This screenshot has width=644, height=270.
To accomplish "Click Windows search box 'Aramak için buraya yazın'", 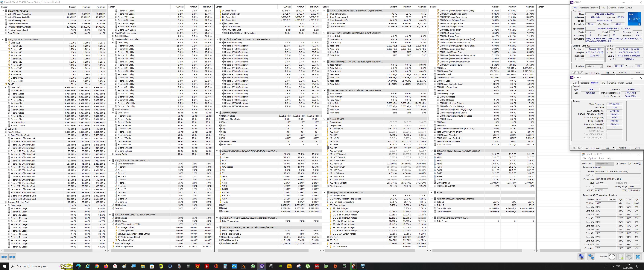I will (41, 266).
